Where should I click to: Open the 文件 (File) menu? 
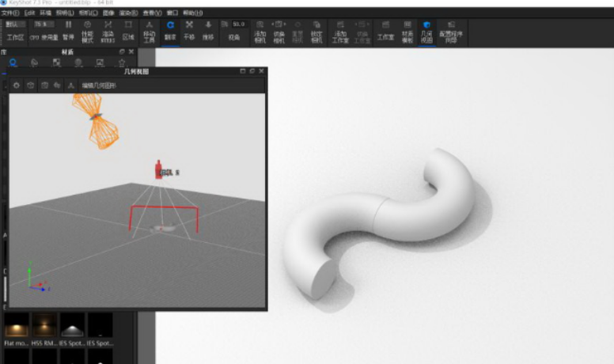[x=10, y=13]
